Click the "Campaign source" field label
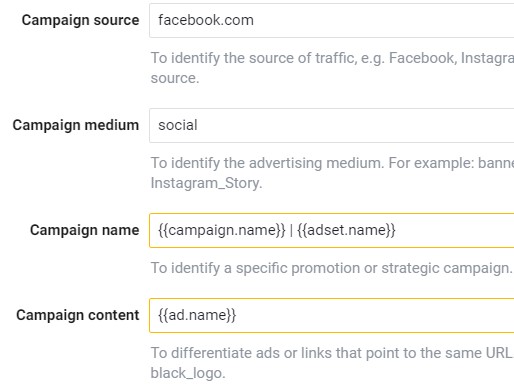The width and height of the screenshot is (514, 390). [x=80, y=20]
